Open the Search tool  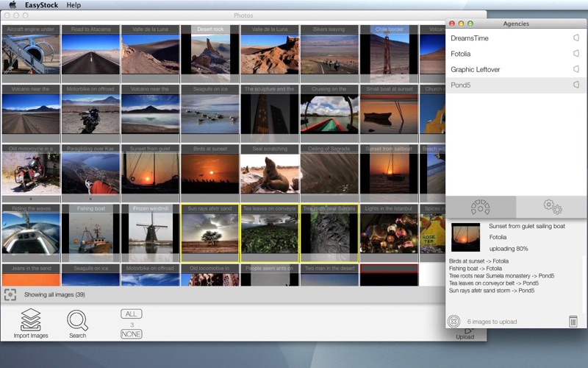tap(77, 324)
